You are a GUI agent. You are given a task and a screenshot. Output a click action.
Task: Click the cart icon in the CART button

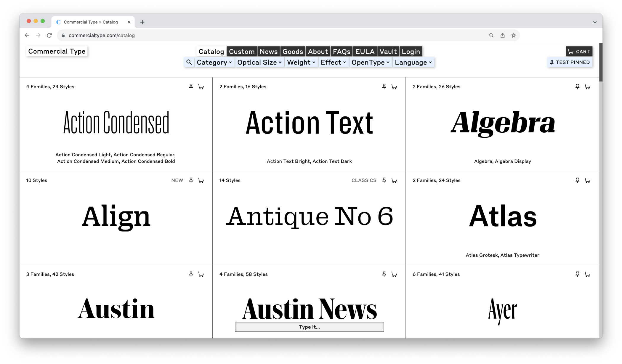point(570,51)
